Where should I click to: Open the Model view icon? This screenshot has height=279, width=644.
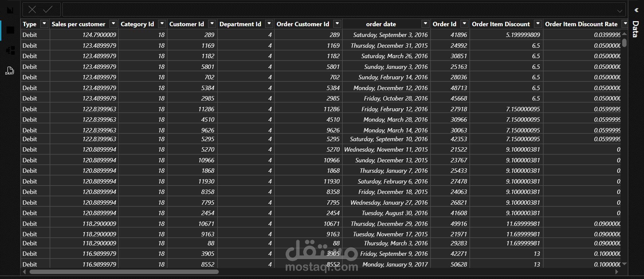[x=10, y=50]
